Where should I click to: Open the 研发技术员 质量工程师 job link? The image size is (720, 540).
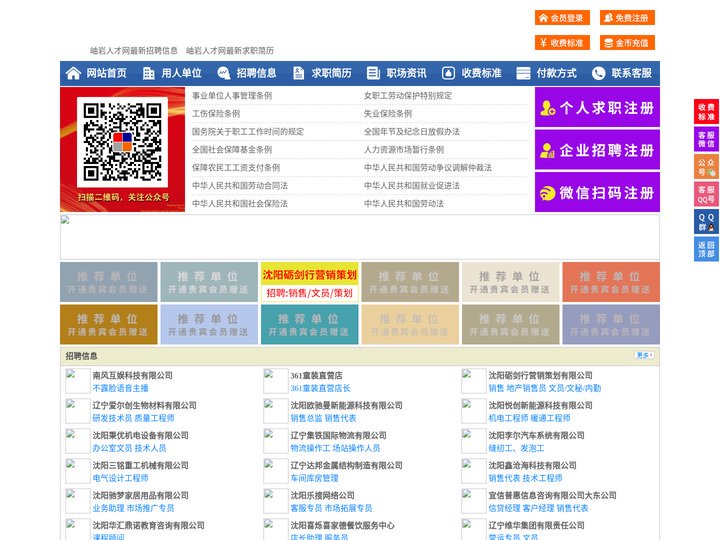pyautogui.click(x=133, y=418)
